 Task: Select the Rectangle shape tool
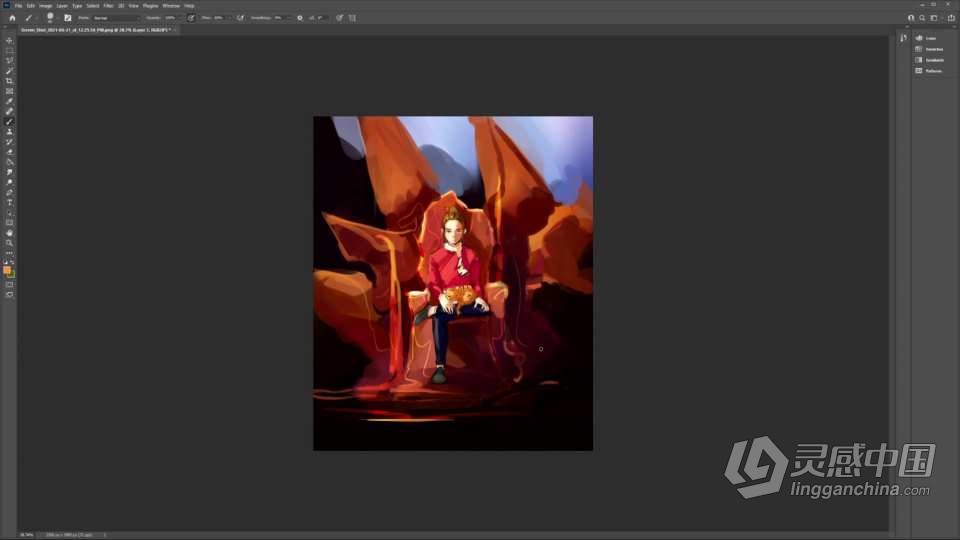[x=9, y=223]
